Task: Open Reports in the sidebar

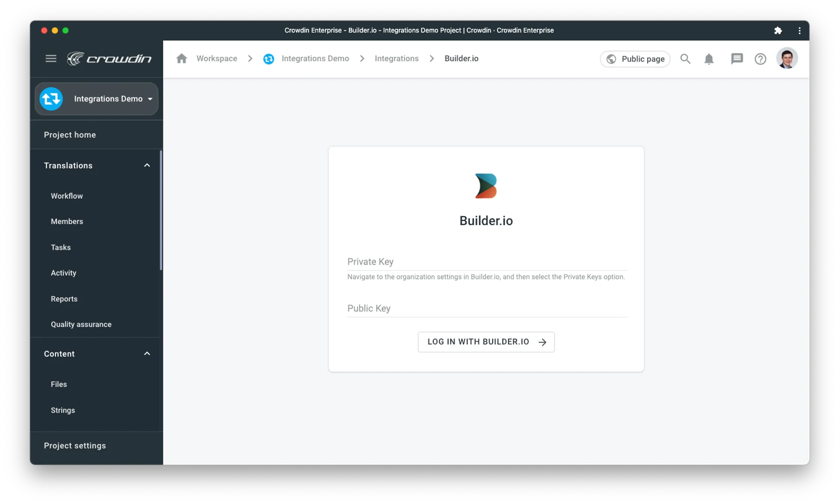Action: [64, 299]
